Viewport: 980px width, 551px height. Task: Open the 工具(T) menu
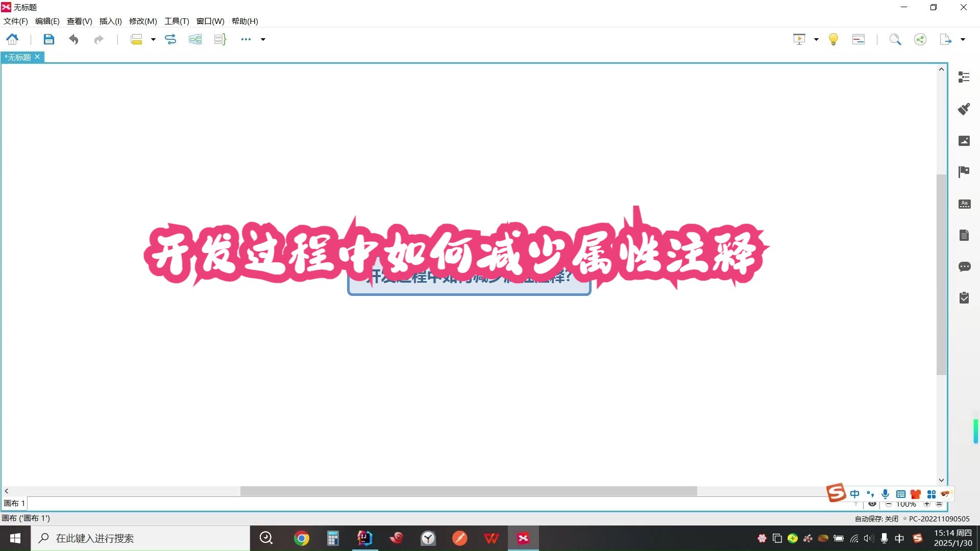176,21
